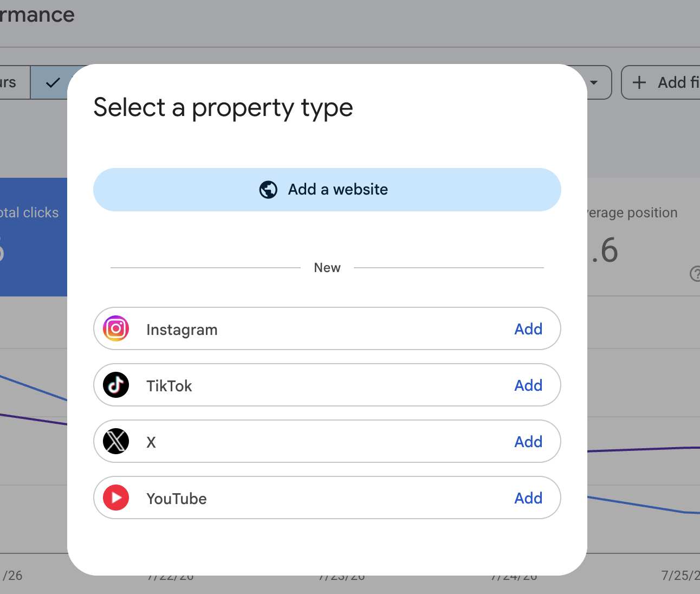Click the YouTube play logo icon

(x=116, y=498)
